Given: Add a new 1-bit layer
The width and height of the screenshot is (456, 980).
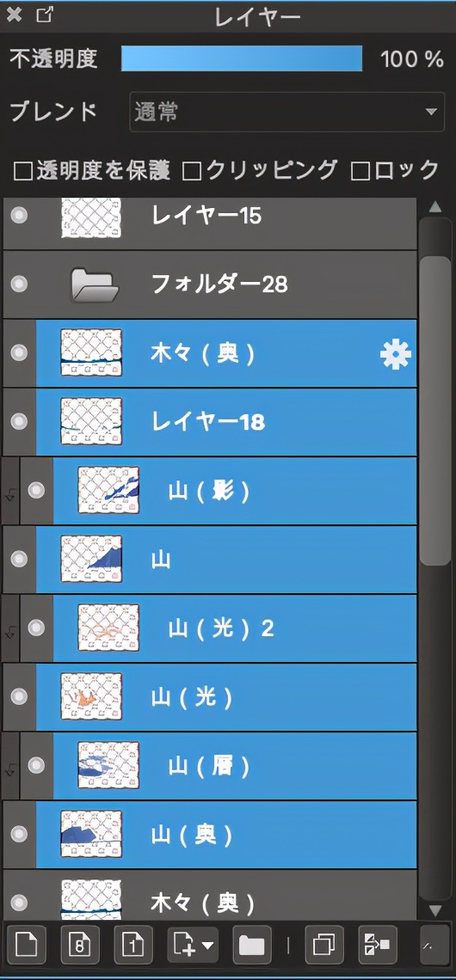Looking at the screenshot, I should coord(133,945).
